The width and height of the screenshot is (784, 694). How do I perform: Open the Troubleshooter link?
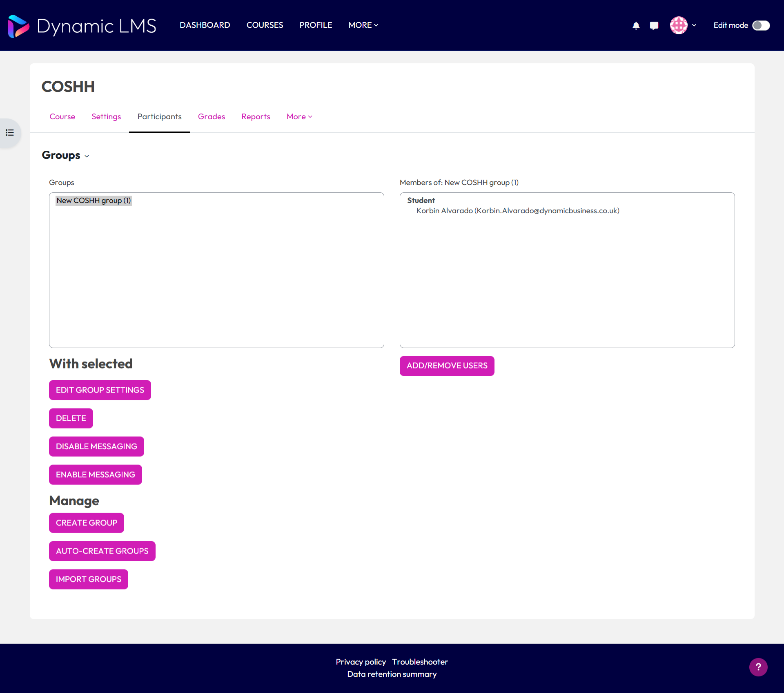[420, 663]
